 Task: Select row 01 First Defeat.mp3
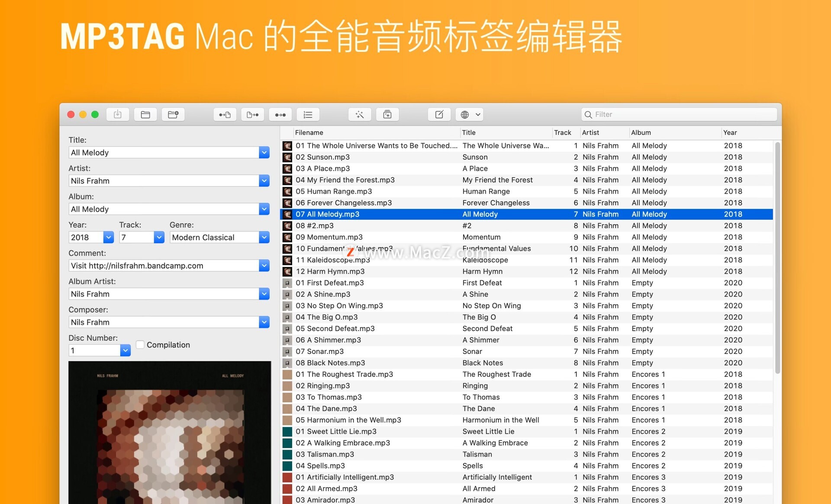(527, 282)
